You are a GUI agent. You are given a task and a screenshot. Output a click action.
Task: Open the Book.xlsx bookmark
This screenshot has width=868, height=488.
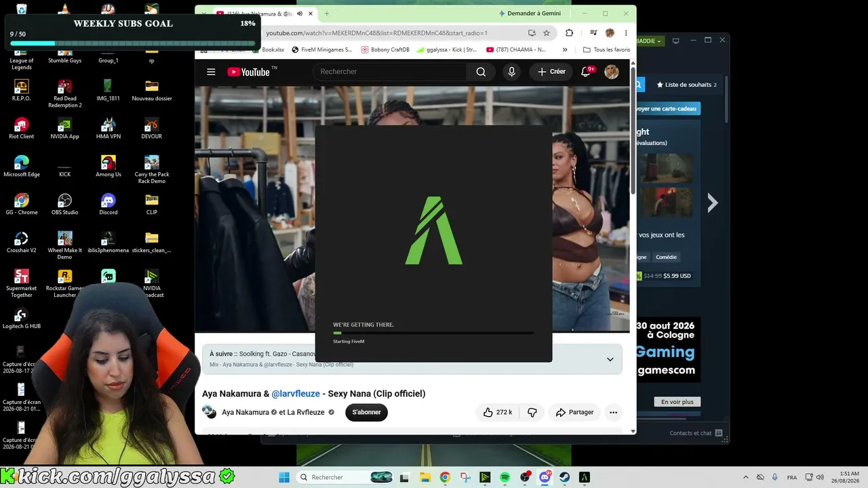click(x=269, y=49)
